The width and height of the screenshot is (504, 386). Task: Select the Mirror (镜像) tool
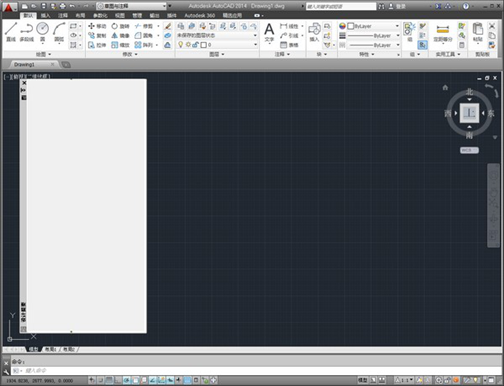(120, 35)
